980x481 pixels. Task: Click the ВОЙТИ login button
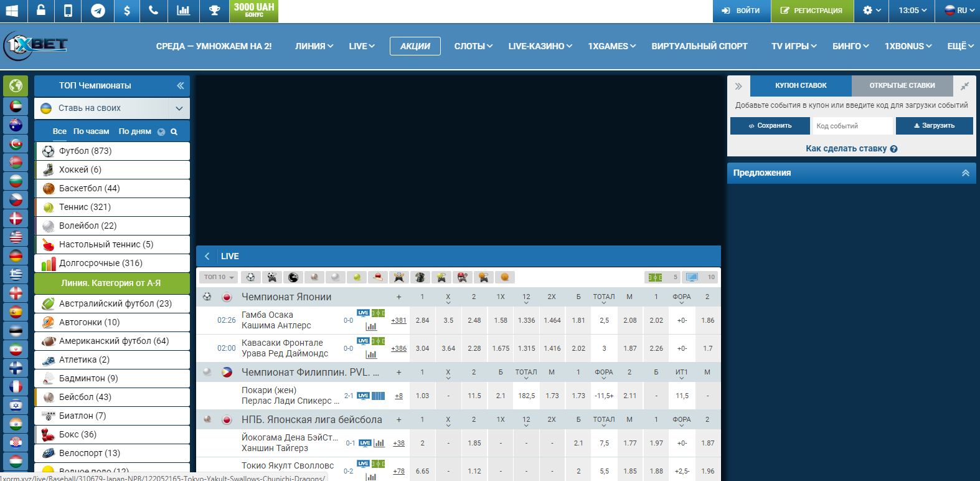point(741,11)
